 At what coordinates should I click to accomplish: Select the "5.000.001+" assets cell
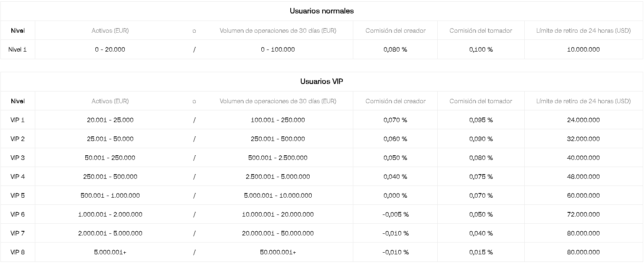tap(110, 252)
